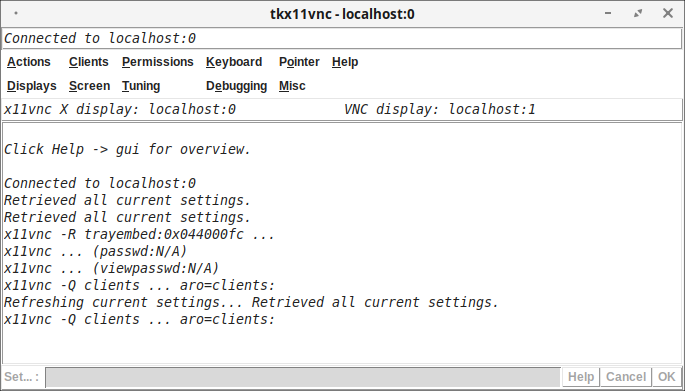Open the Actions menu
This screenshot has width=685, height=391.
[29, 62]
